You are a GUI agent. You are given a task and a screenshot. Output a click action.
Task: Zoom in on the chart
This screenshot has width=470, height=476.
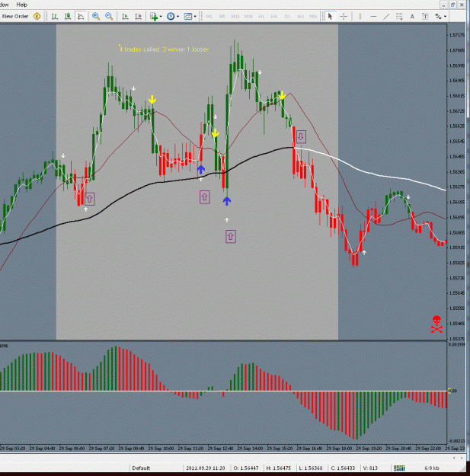96,17
